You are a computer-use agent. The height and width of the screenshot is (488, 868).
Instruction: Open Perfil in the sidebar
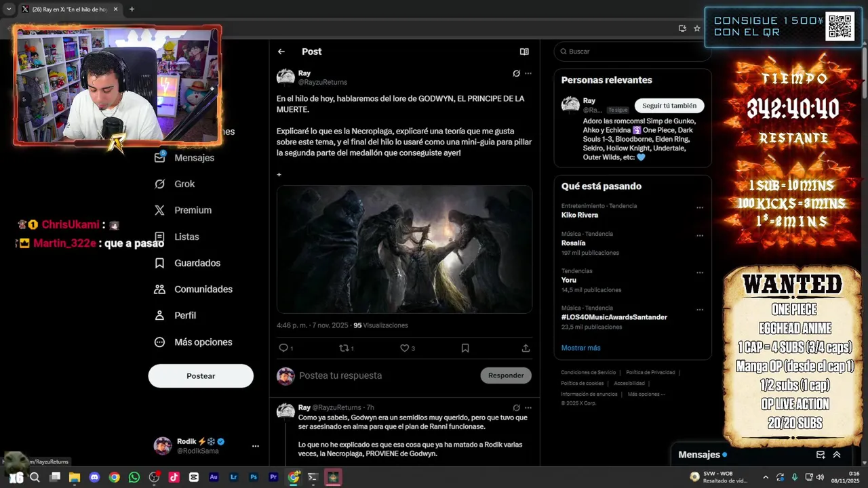176,315
